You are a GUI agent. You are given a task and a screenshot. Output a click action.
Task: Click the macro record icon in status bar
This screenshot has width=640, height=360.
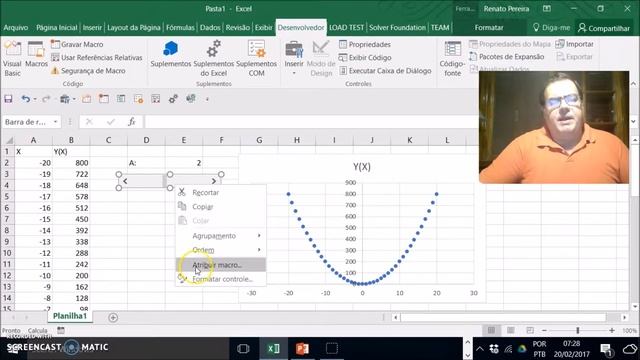61,330
